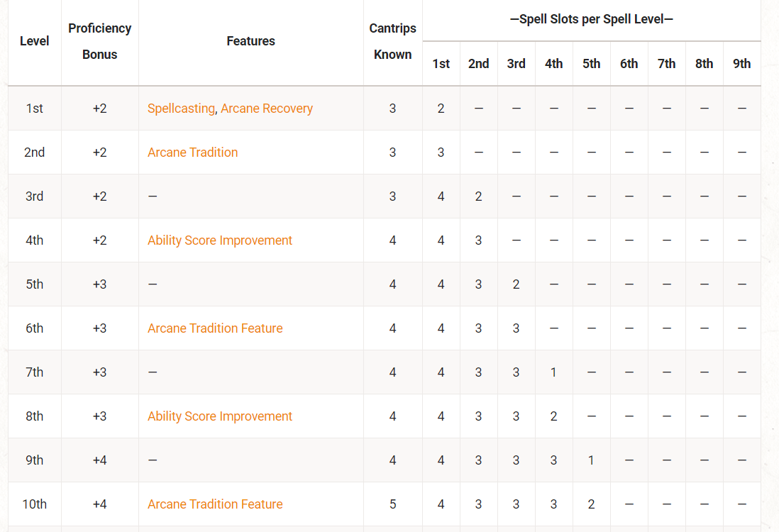Click the 1st level row label cell

[x=35, y=109]
